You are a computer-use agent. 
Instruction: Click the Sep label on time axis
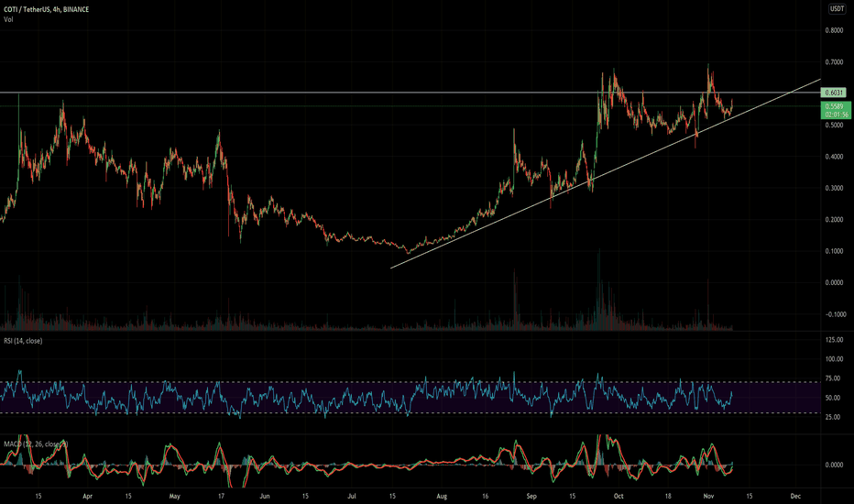pos(531,497)
